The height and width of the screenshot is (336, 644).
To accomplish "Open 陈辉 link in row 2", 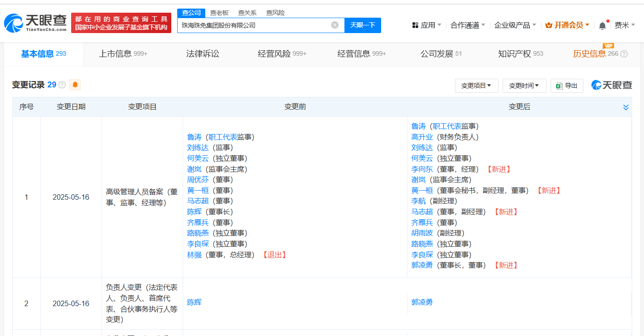I will (x=194, y=302).
